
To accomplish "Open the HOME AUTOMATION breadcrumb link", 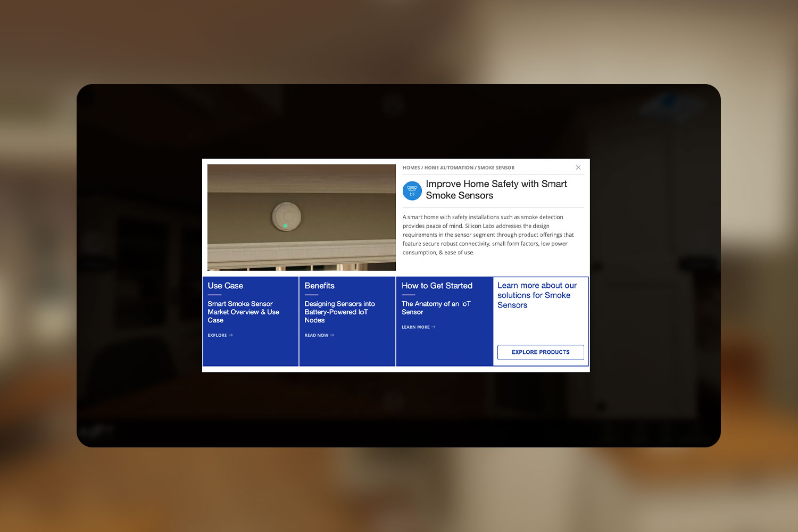I will (450, 168).
